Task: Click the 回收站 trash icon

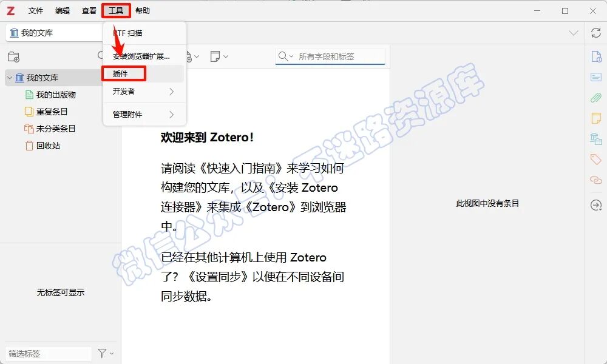Action: [x=29, y=146]
